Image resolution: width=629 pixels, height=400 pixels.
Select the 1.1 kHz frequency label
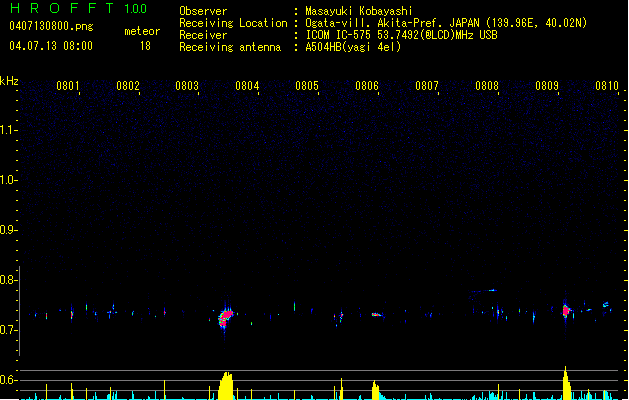pyautogui.click(x=8, y=130)
